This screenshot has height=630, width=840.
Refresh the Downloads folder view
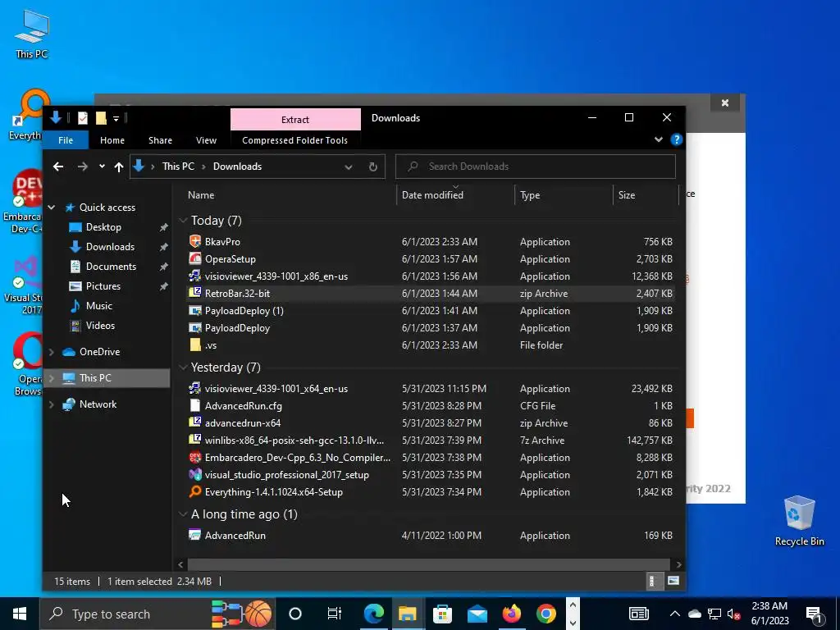[373, 167]
